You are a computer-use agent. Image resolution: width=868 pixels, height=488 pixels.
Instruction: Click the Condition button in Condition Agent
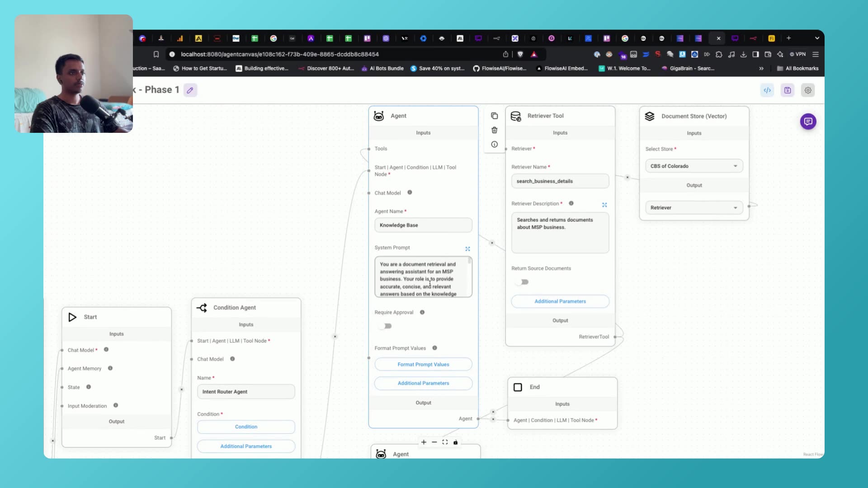(246, 427)
